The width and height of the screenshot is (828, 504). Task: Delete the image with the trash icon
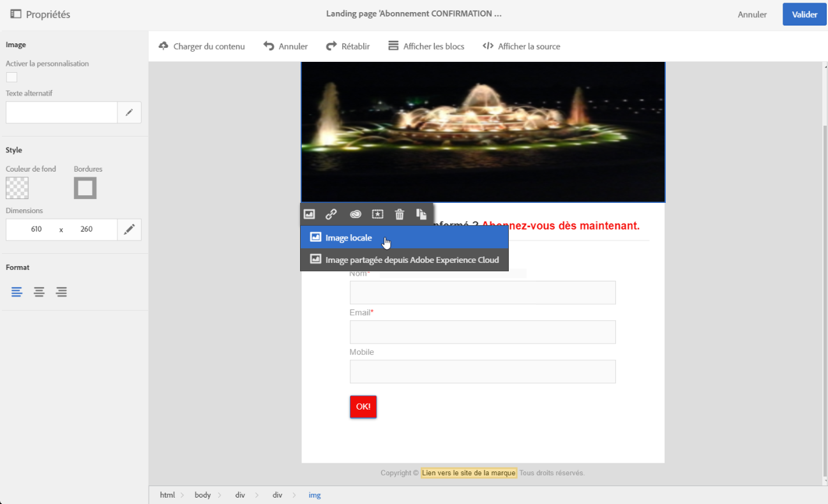click(400, 214)
